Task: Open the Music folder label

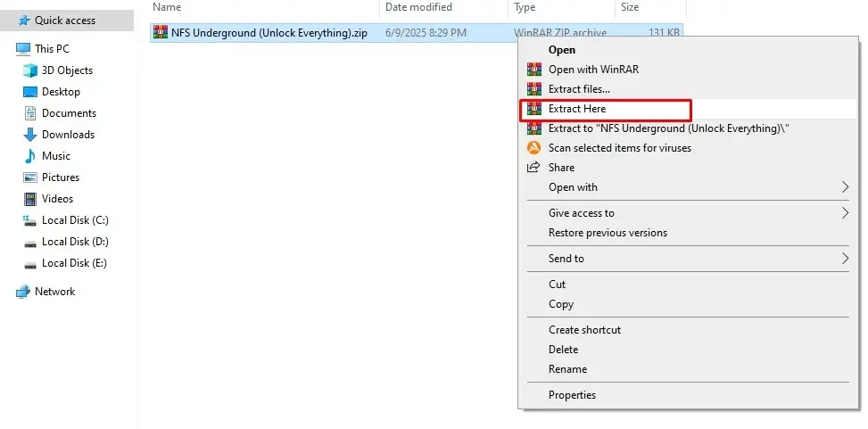Action: pyautogui.click(x=56, y=156)
